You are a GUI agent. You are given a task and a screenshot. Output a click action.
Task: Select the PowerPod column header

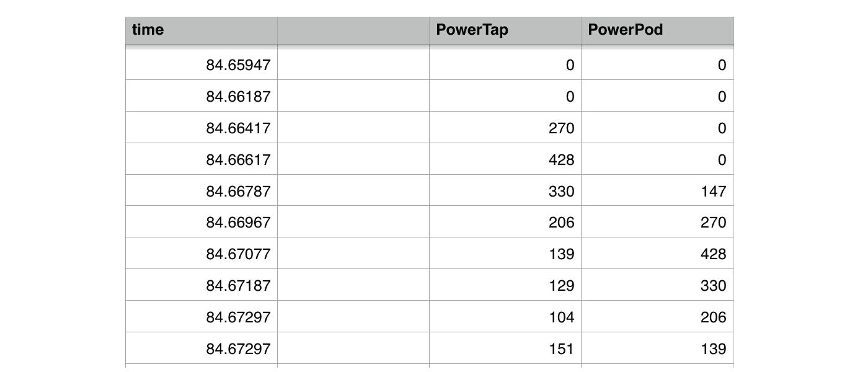(657, 30)
